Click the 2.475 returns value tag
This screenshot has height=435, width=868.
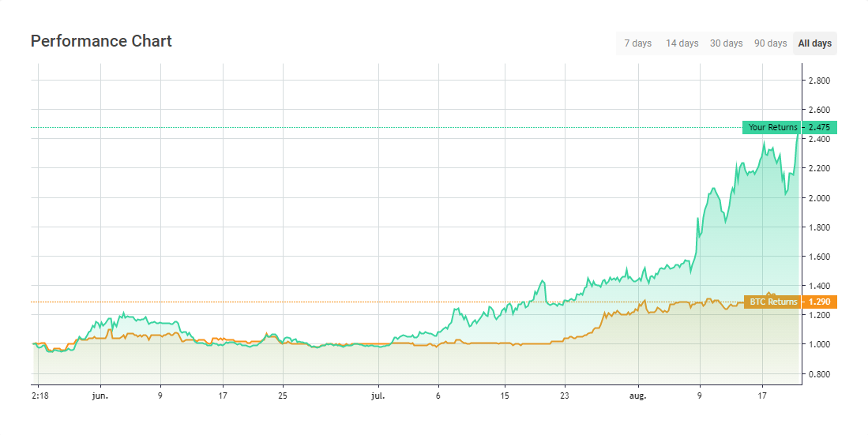819,127
